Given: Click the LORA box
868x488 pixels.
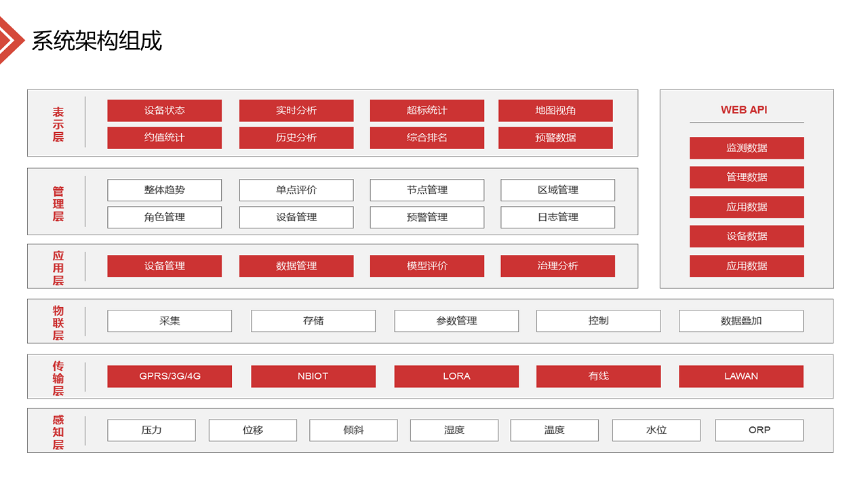Looking at the screenshot, I should (x=456, y=376).
